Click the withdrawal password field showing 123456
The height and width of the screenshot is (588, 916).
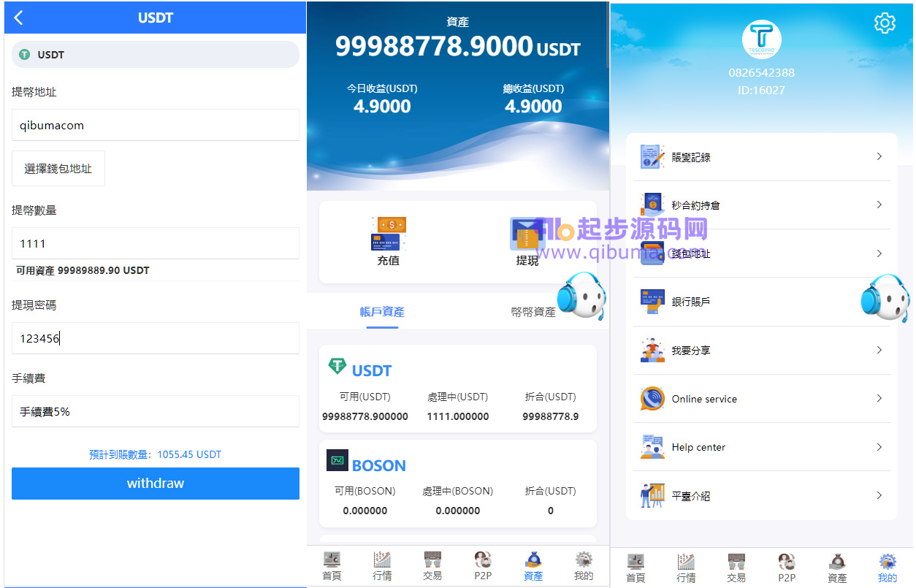156,338
